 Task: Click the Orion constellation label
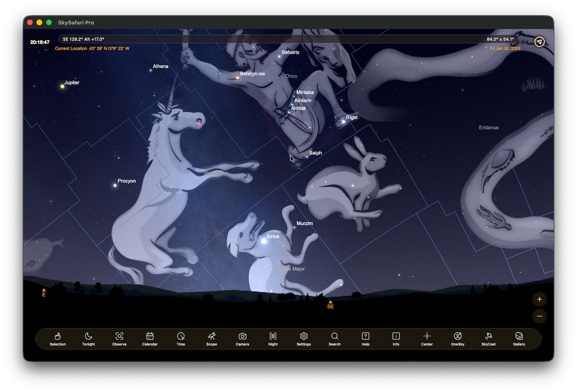coord(291,76)
